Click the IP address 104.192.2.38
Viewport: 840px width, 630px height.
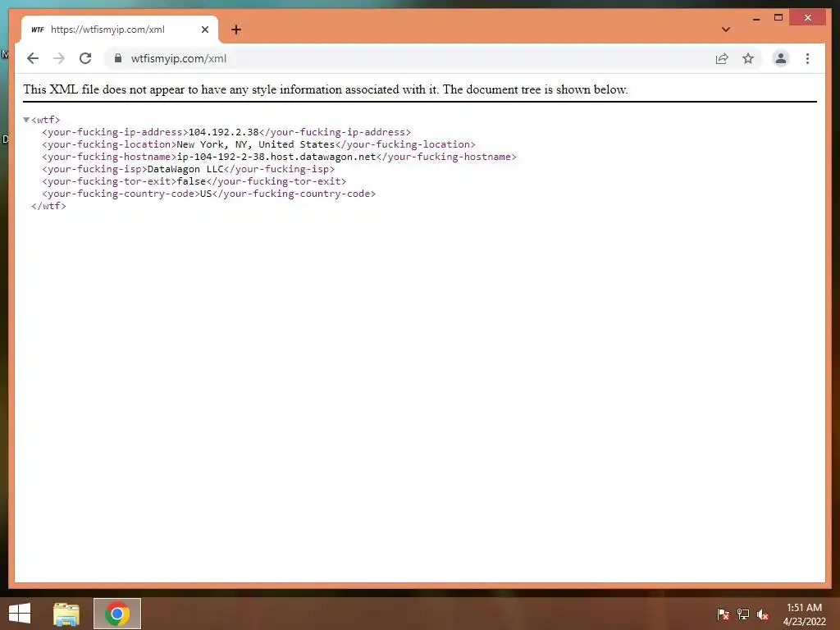click(223, 132)
